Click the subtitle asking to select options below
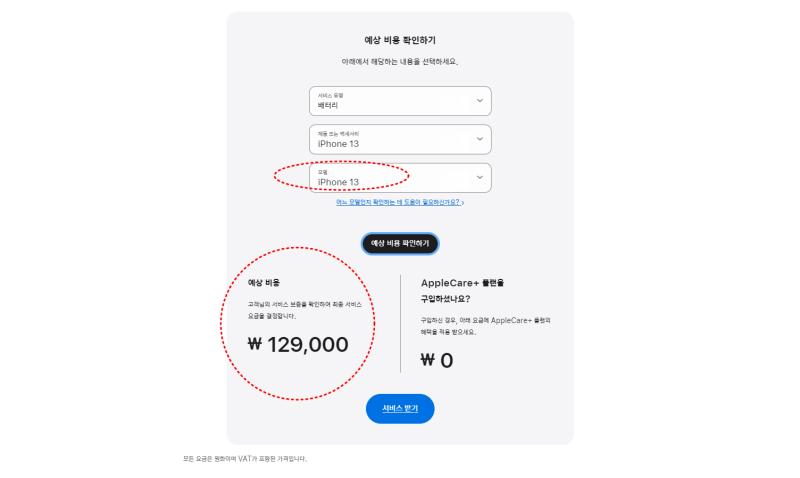Viewport: 800px width, 478px height. pos(400,62)
